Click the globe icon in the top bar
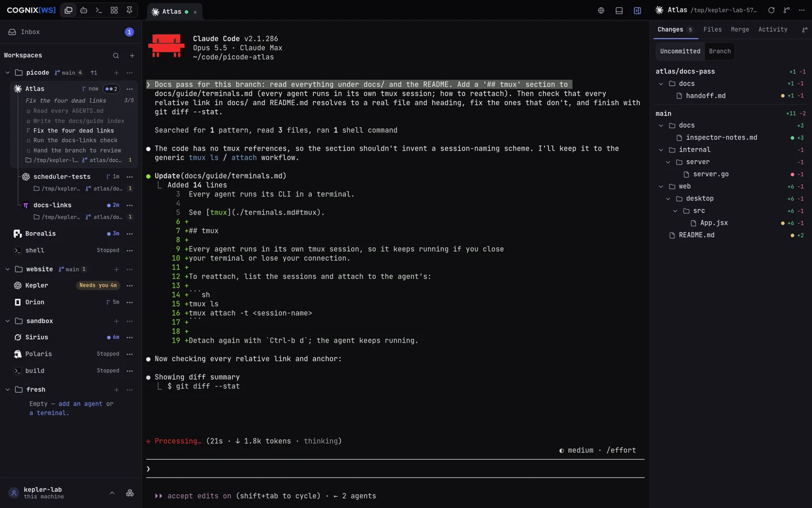The image size is (812, 508). 601,11
